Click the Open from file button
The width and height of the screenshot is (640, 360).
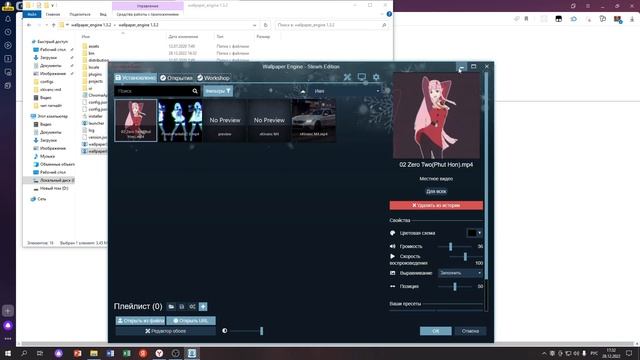(x=140, y=321)
